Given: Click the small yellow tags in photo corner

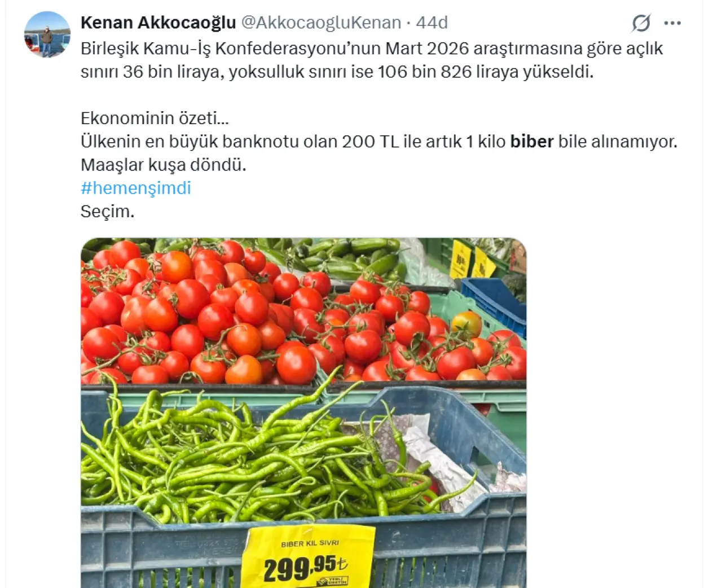Looking at the screenshot, I should coord(472,260).
